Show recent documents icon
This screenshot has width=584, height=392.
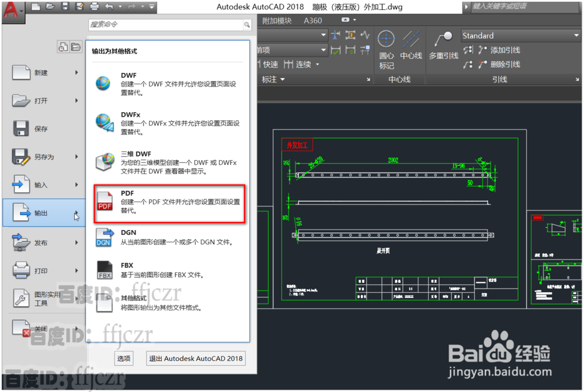click(62, 47)
